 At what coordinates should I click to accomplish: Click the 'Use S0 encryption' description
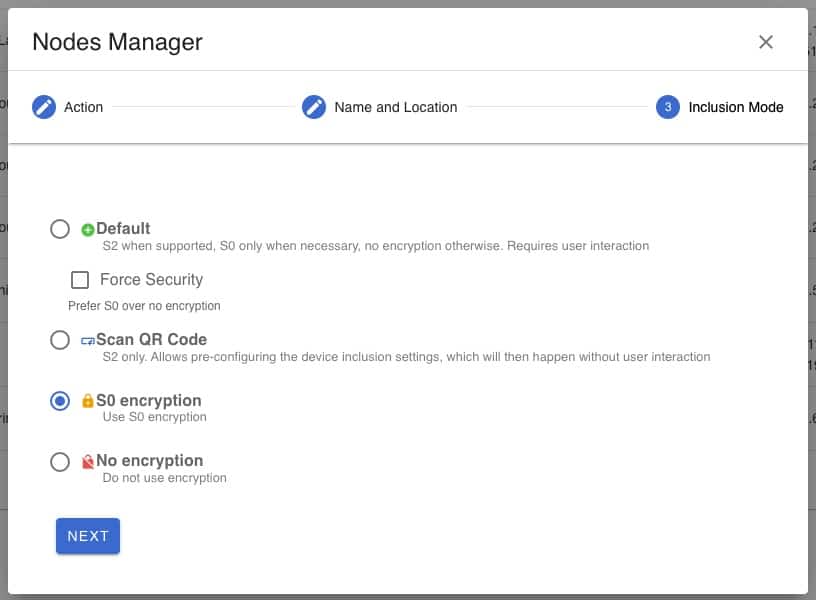click(x=155, y=417)
